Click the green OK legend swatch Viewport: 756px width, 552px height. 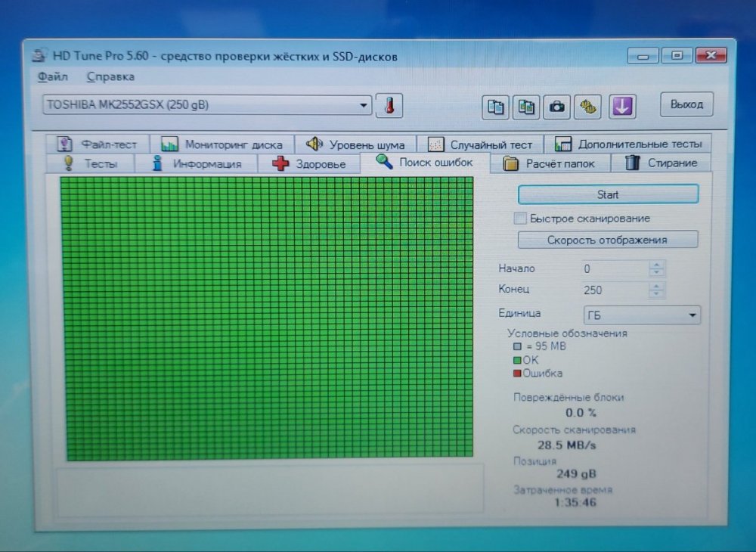tap(517, 360)
